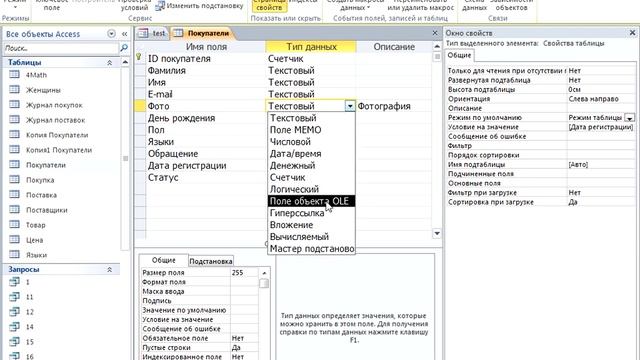Open the Подстановка field properties tab

[211, 261]
